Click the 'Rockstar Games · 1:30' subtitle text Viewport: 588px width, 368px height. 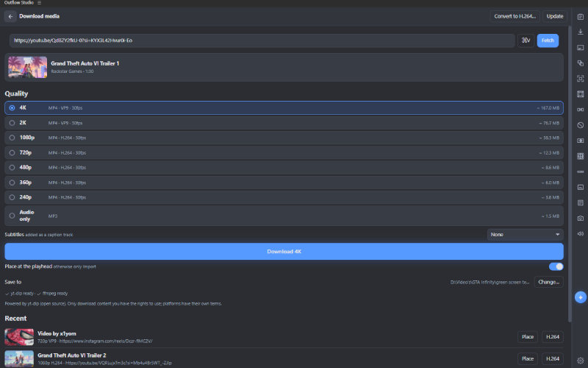pyautogui.click(x=72, y=71)
